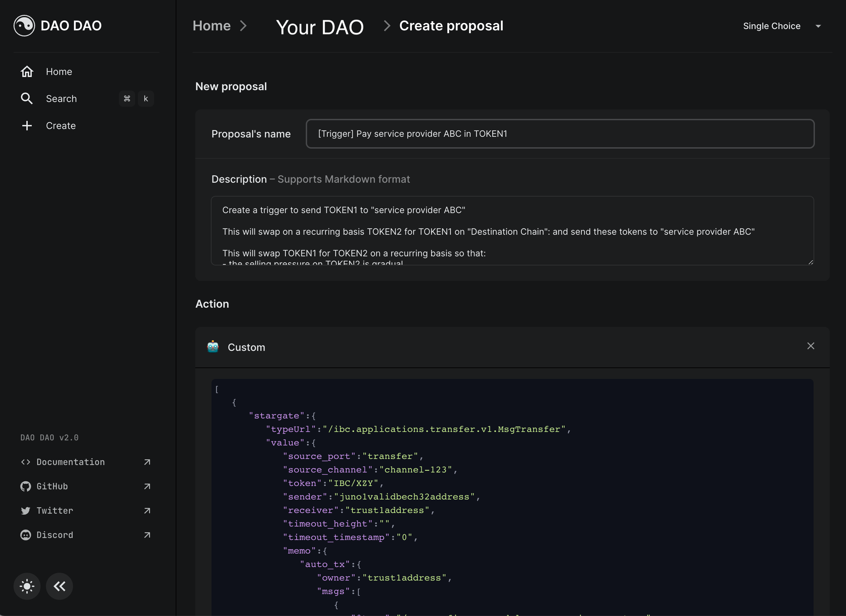846x616 pixels.
Task: Click the Create proposal breadcrumb
Action: [451, 26]
